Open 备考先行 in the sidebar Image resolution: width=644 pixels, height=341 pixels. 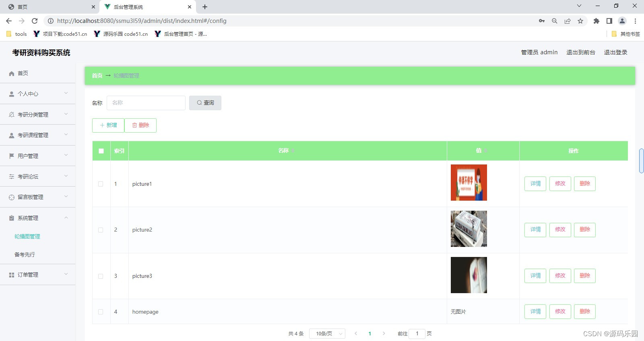pos(25,255)
